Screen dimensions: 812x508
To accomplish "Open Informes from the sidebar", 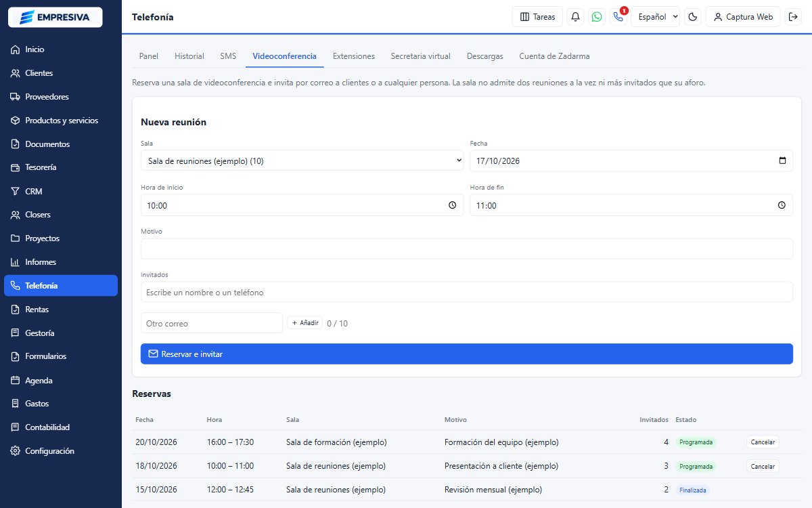I will pyautogui.click(x=61, y=262).
